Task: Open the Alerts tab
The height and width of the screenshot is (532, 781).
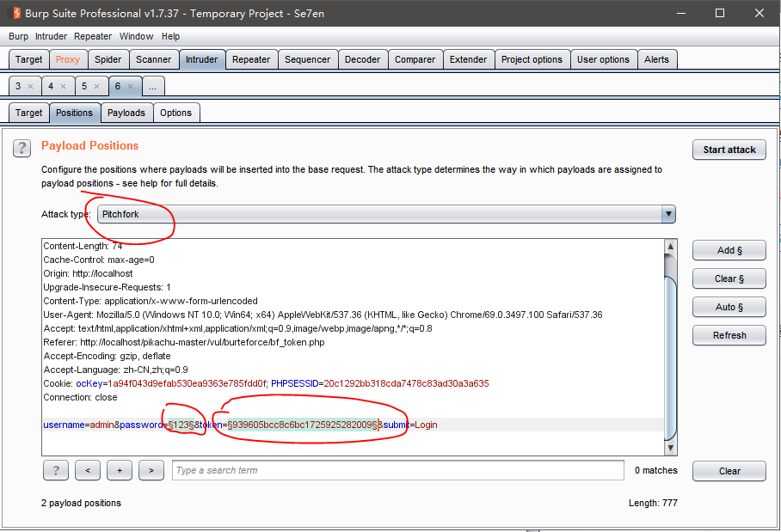Action: [x=656, y=59]
